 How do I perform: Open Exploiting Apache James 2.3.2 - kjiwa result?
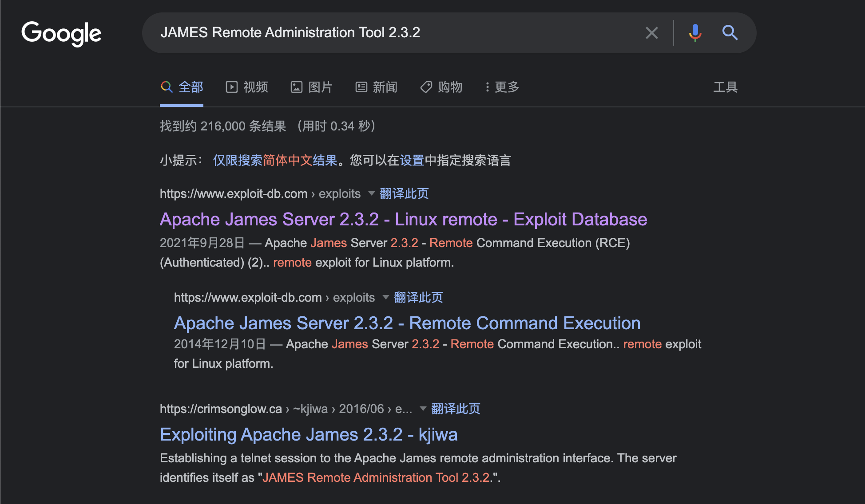pyautogui.click(x=309, y=434)
